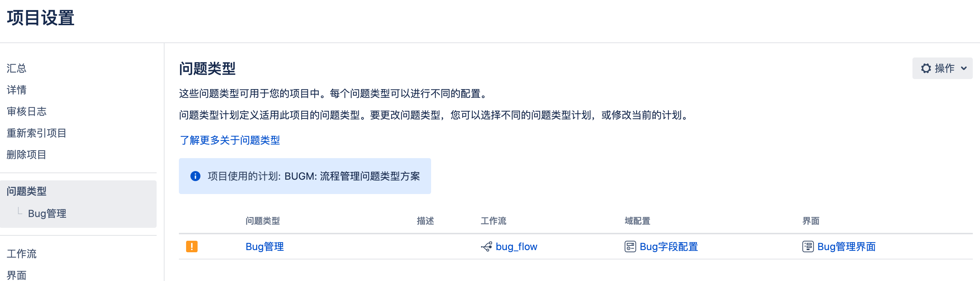
Task: Go to 审核日志 in the sidebar
Action: (x=26, y=111)
